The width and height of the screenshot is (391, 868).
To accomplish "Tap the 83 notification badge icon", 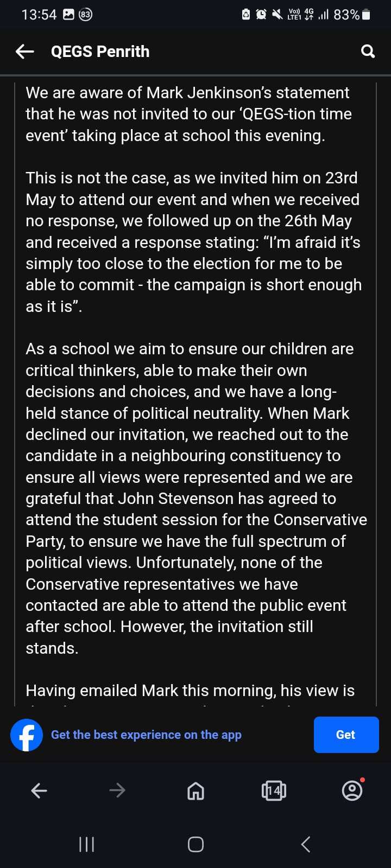I will 85,15.
